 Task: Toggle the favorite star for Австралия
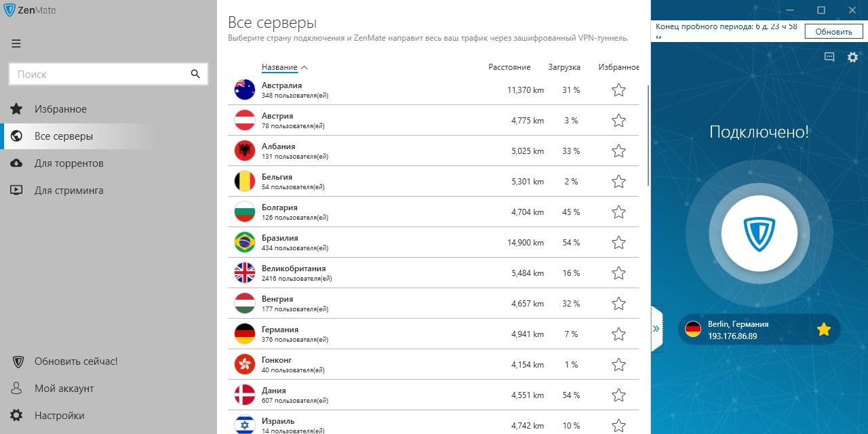[618, 90]
